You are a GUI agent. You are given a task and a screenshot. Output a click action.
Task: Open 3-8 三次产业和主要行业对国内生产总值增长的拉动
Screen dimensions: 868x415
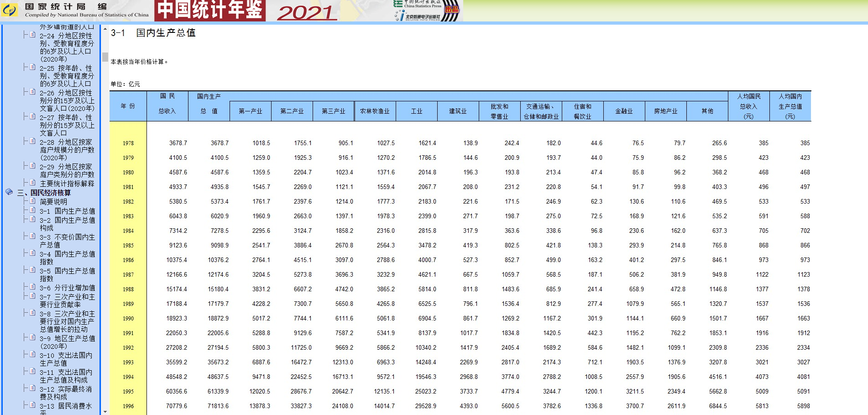tap(67, 321)
